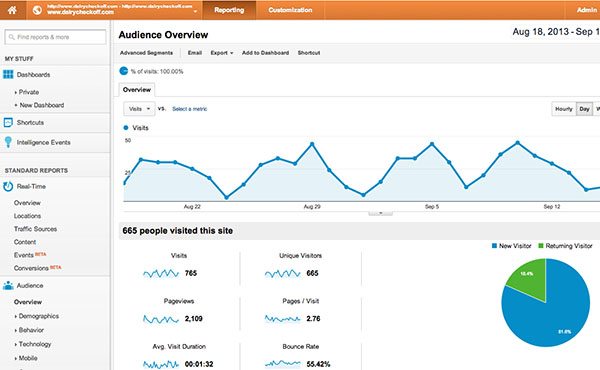
Task: Open the Dashboards grid icon
Action: (x=8, y=74)
